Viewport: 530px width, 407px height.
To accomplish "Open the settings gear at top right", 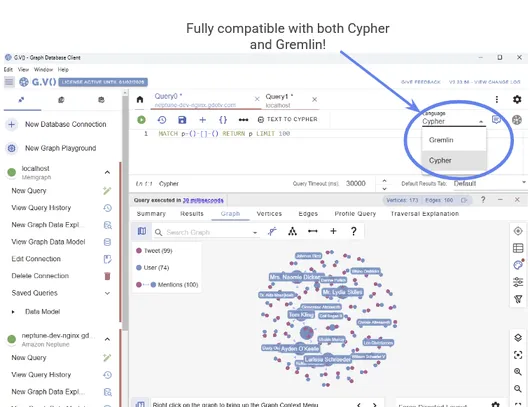I will pos(517,99).
